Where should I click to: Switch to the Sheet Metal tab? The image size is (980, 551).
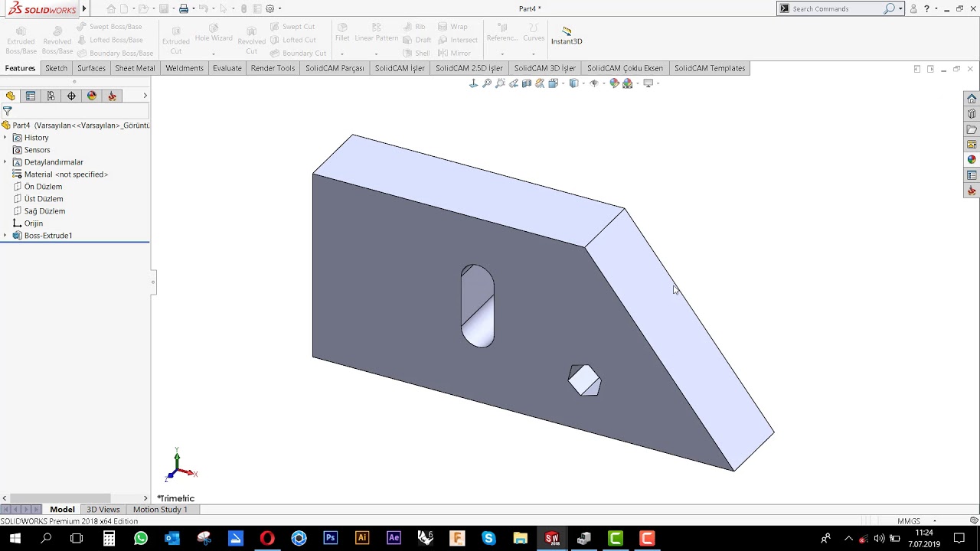point(135,68)
